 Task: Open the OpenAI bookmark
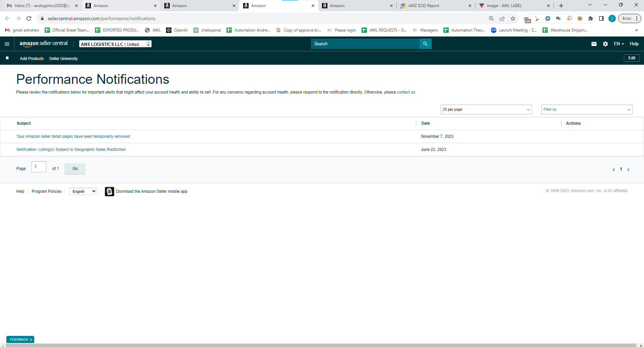pyautogui.click(x=177, y=30)
